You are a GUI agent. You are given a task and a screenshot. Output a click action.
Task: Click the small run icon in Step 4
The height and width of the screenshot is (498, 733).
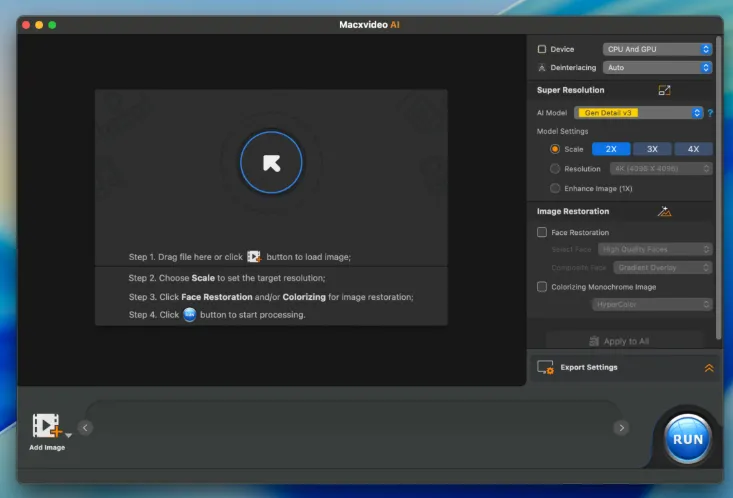tap(189, 315)
